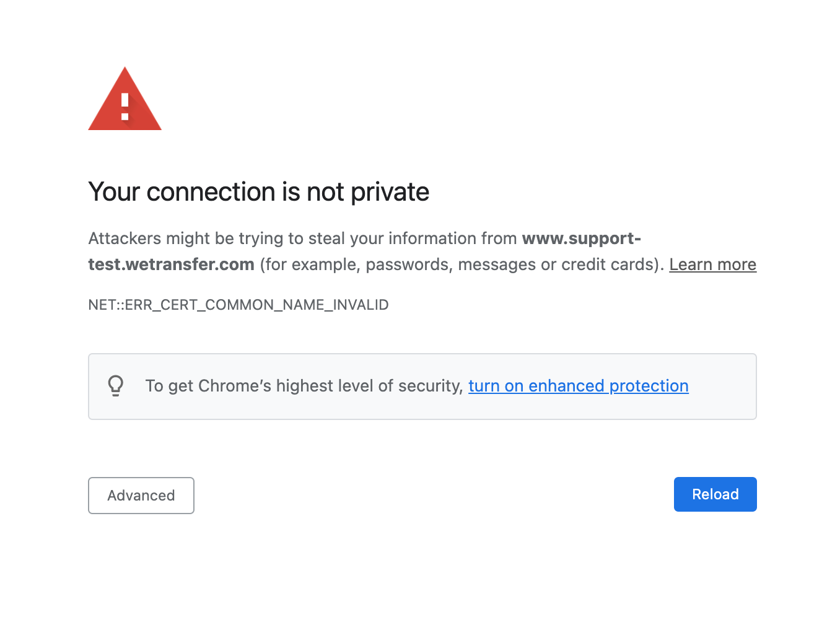Open the Learn more link
This screenshot has width=840, height=643.
712,265
